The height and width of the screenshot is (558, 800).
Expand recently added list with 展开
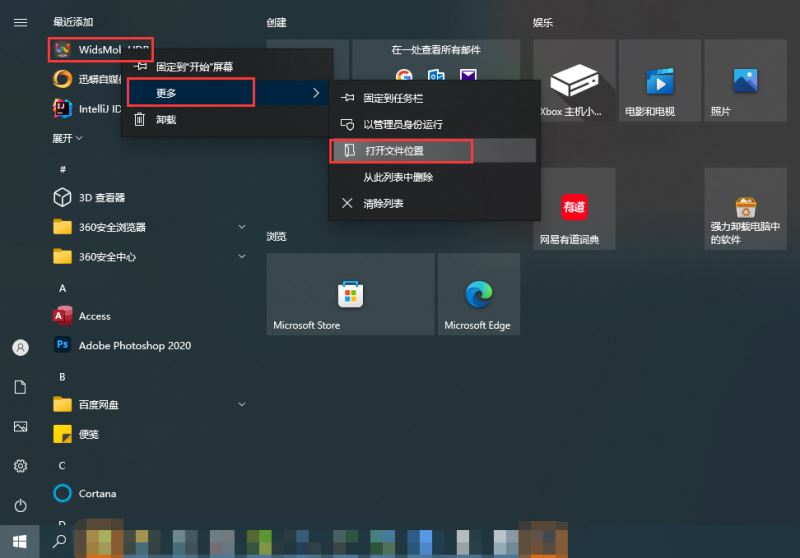pos(67,138)
